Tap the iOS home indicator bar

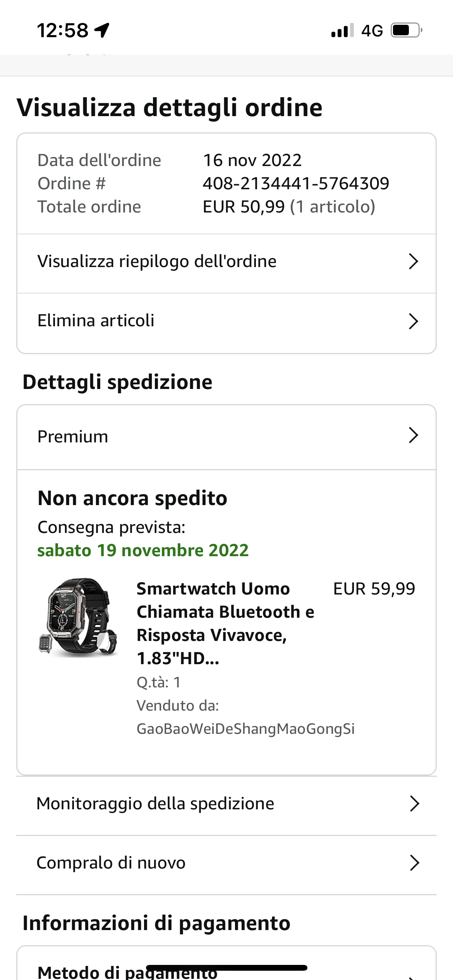click(x=226, y=968)
